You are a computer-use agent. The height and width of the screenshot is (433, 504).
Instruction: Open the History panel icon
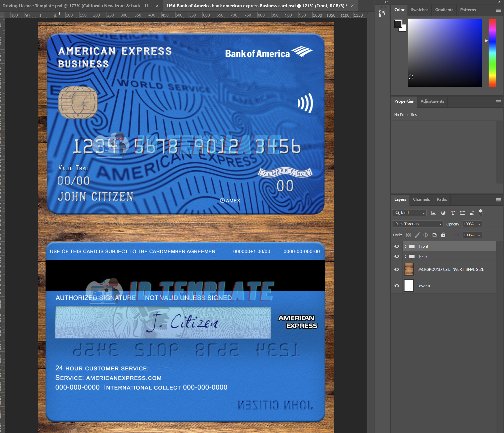click(x=382, y=14)
